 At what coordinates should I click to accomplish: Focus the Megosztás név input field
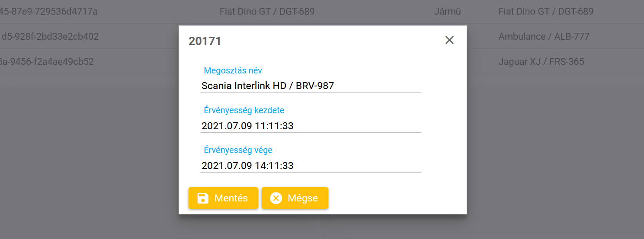point(310,86)
